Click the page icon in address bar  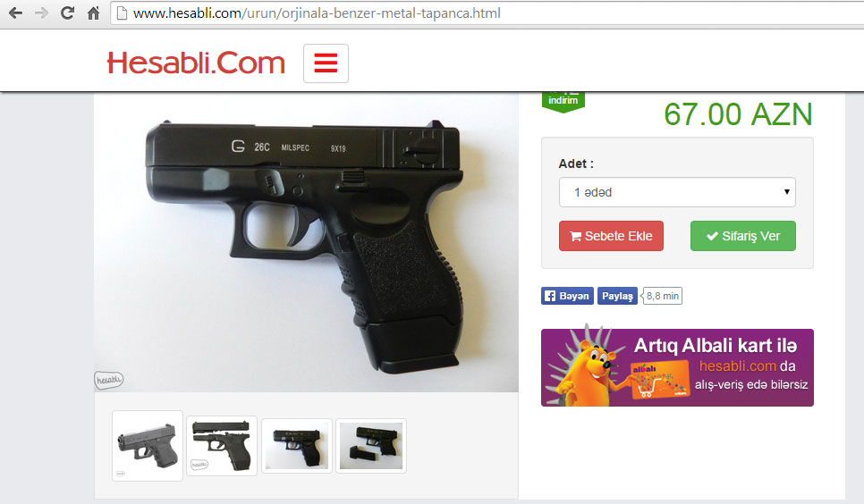pyautogui.click(x=122, y=13)
